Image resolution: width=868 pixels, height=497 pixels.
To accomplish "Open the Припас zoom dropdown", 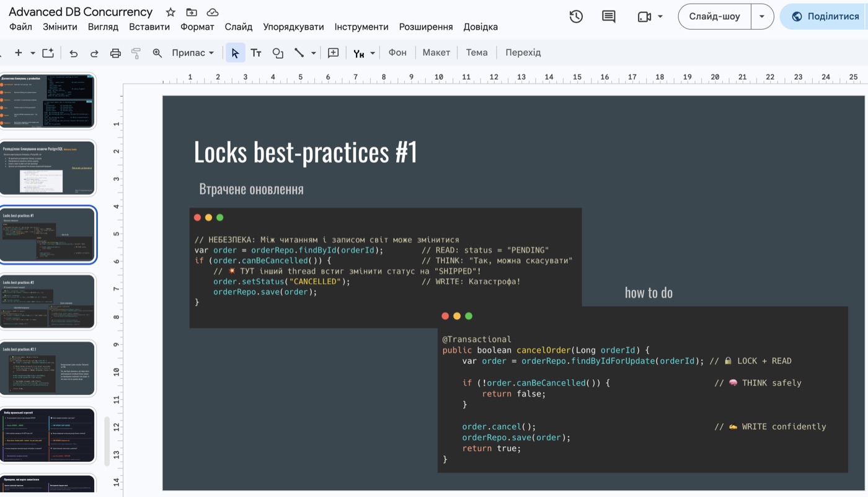I will 193,53.
